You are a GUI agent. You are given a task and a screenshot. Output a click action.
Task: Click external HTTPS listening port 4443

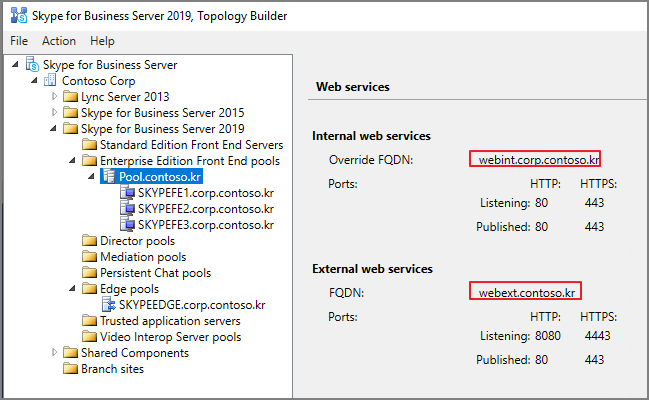tap(597, 335)
